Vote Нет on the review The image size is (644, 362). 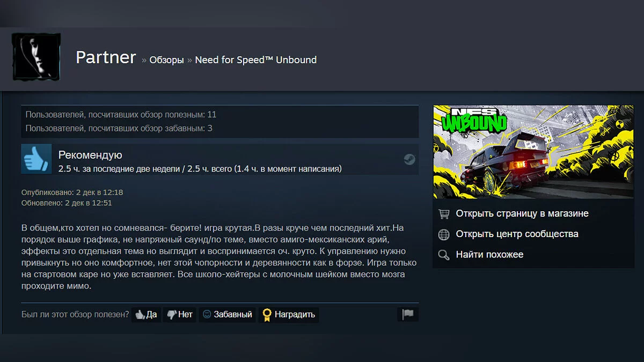(x=179, y=314)
